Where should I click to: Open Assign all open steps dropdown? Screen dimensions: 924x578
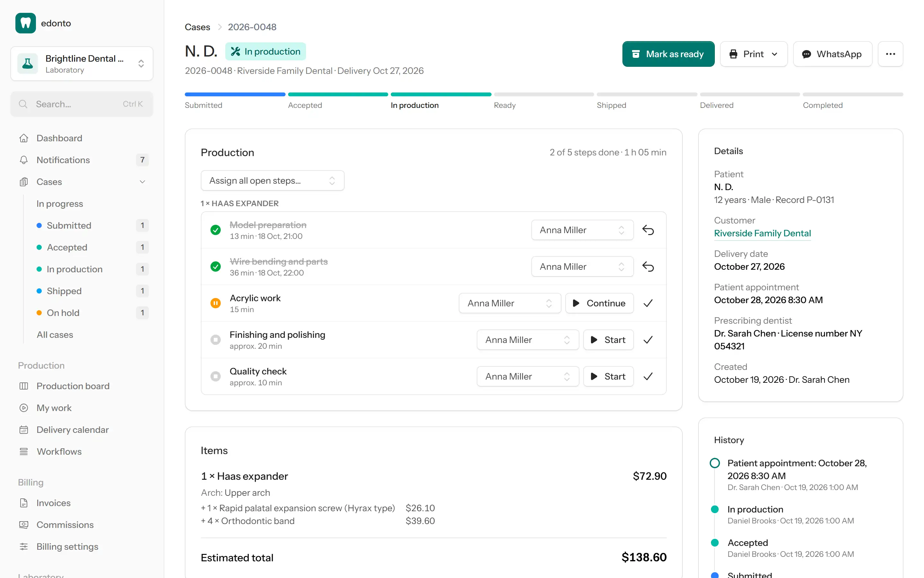point(272,180)
